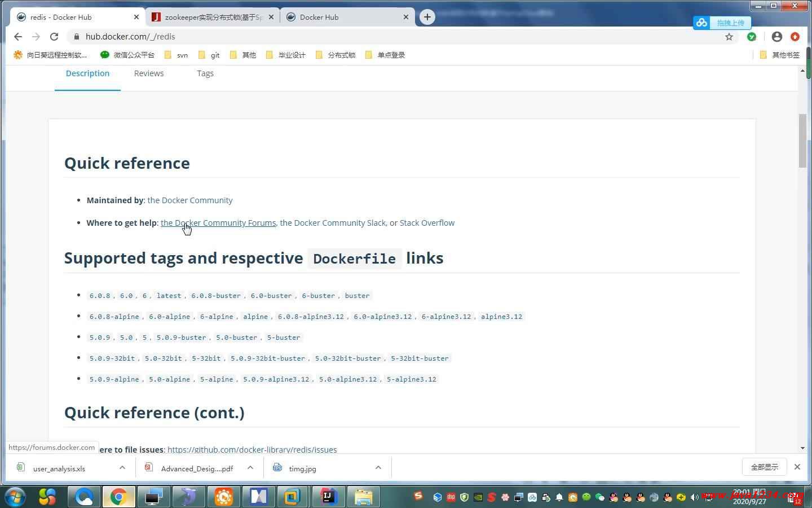The height and width of the screenshot is (508, 812).
Task: Open the Description tab
Action: click(87, 73)
